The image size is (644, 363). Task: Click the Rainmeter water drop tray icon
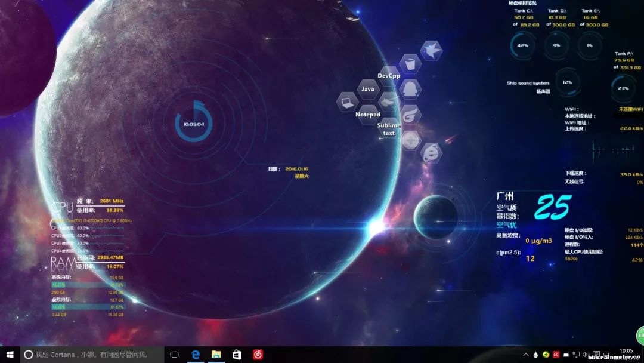pyautogui.click(x=535, y=355)
